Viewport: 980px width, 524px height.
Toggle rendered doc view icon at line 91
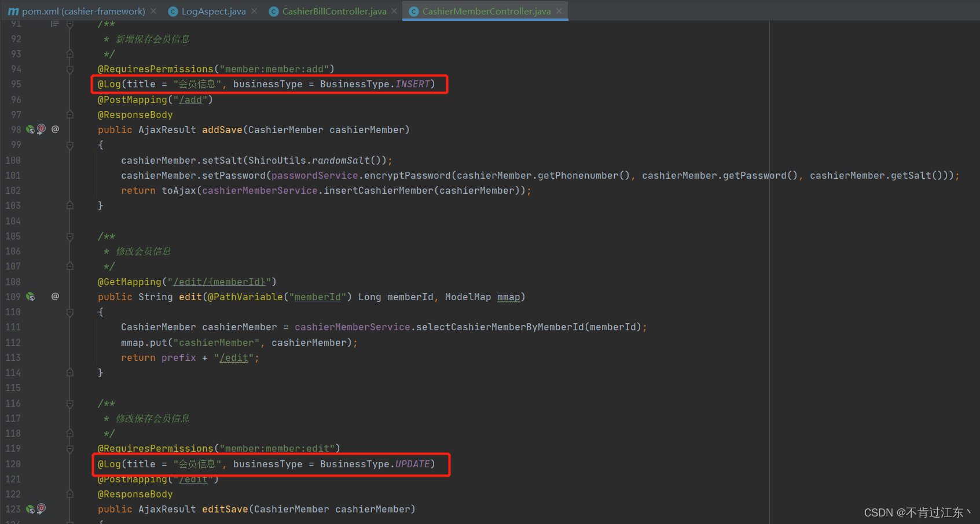pyautogui.click(x=54, y=24)
